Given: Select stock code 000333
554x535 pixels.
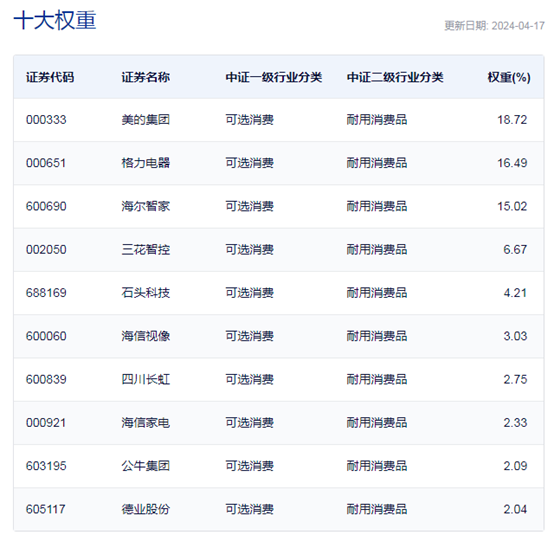Looking at the screenshot, I should [x=46, y=120].
